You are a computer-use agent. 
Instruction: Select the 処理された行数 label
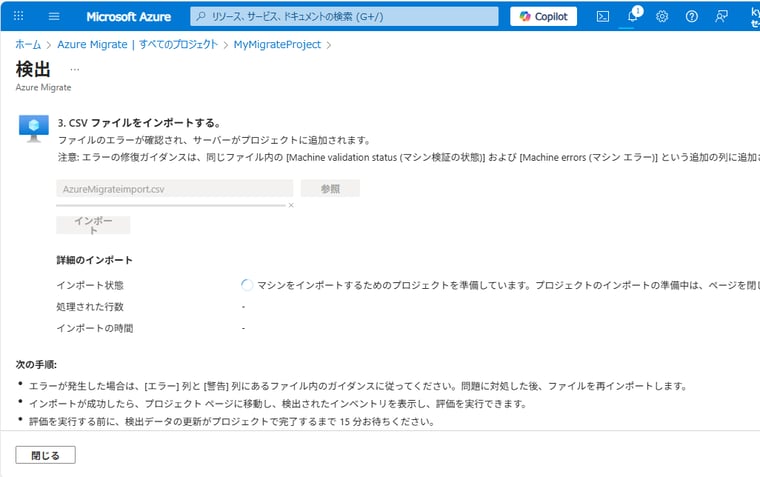coord(90,307)
